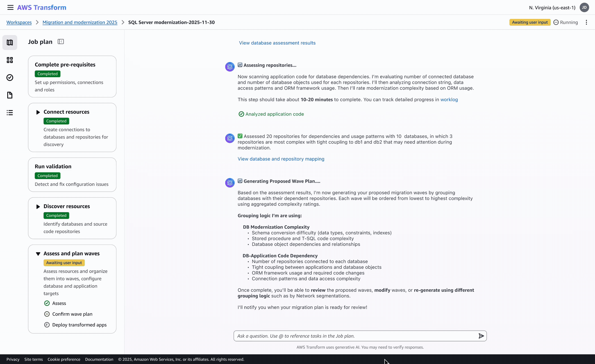Viewport: 595px width, 364px height.
Task: Click the Awaiting user input badge
Action: click(x=529, y=22)
